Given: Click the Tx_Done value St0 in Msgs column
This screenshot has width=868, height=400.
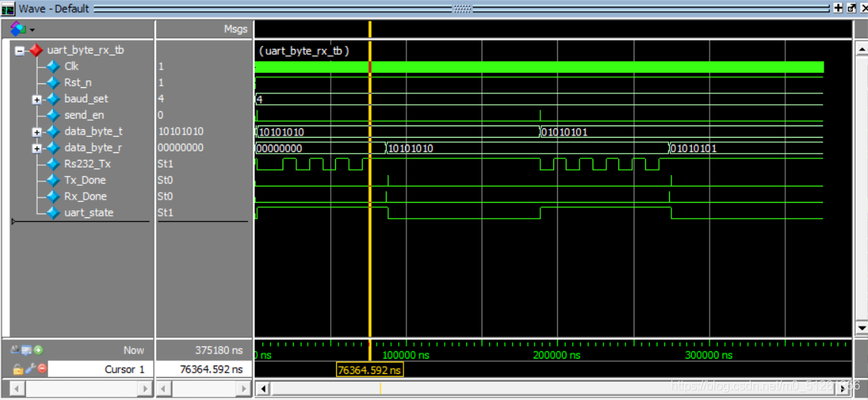Looking at the screenshot, I should 165,180.
